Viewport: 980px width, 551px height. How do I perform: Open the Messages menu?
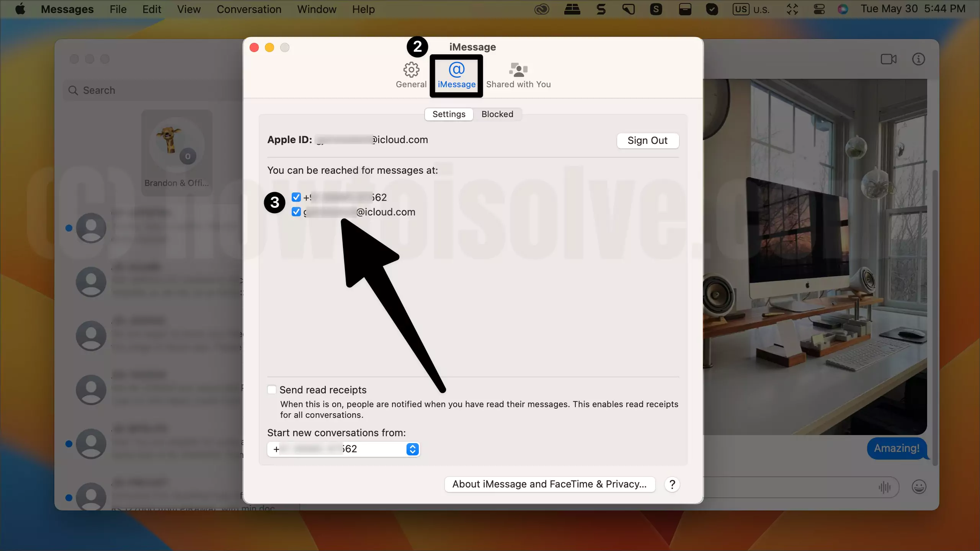coord(67,9)
